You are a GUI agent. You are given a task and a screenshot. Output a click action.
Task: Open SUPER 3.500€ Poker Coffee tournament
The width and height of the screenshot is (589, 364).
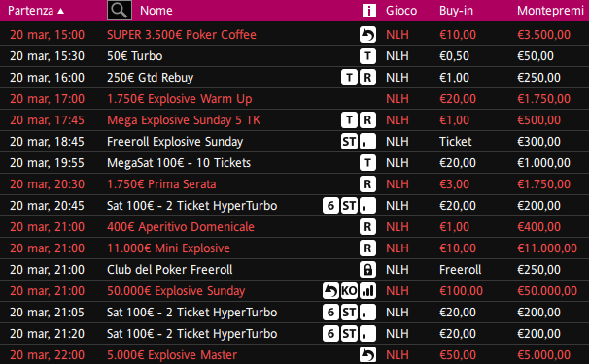(182, 35)
